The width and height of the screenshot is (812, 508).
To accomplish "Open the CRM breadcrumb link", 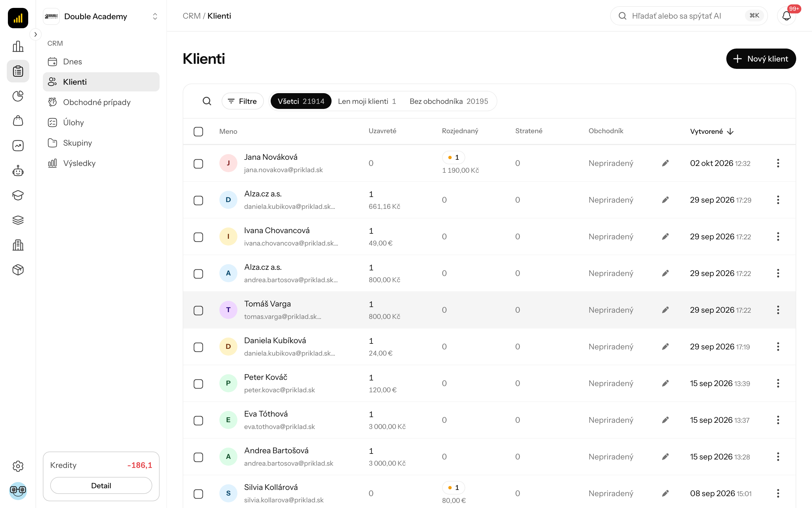I will coord(192,16).
